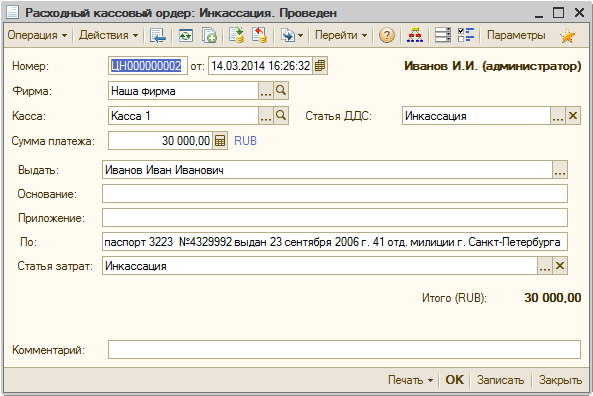Click the refresh document toolbar icon
The width and height of the screenshot is (593, 396).
click(186, 36)
